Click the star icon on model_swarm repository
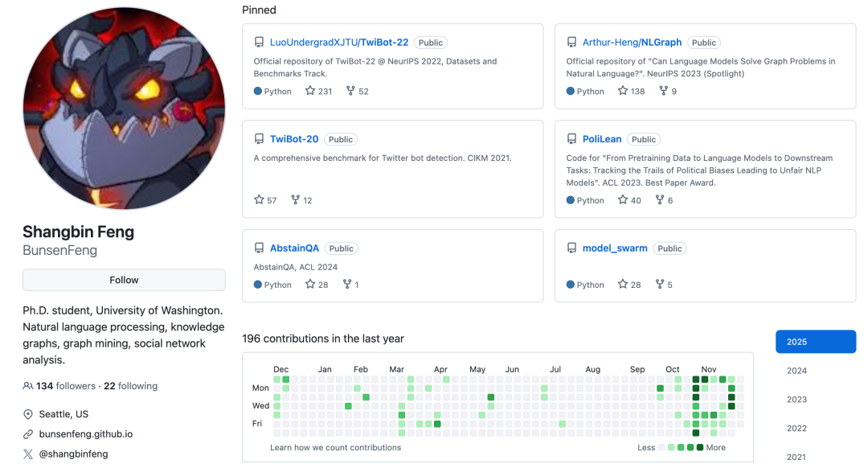This screenshot has width=868, height=472. [623, 285]
